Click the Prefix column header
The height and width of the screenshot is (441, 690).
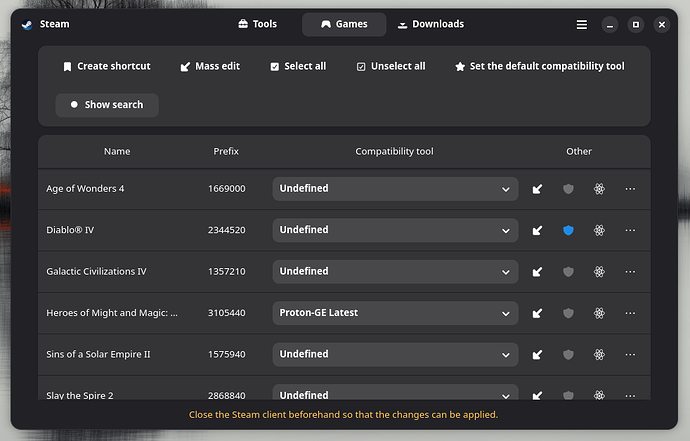point(226,151)
